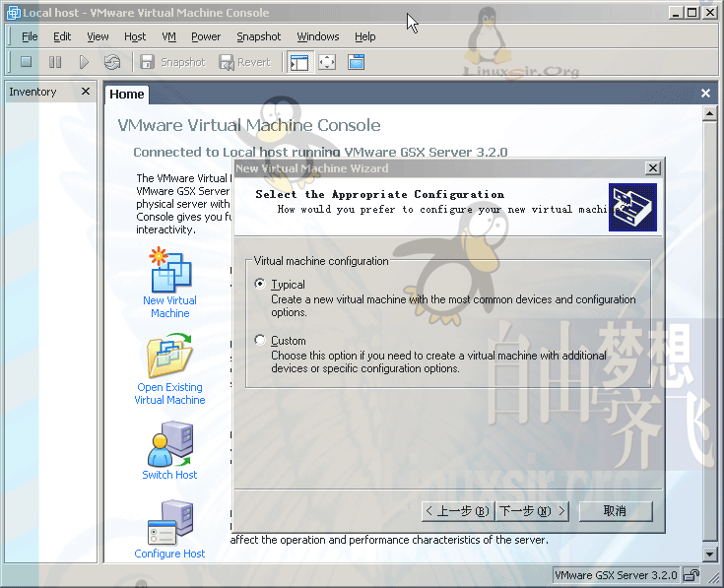
Task: Click the scrollbar down arrow on Home page
Action: pyautogui.click(x=709, y=554)
